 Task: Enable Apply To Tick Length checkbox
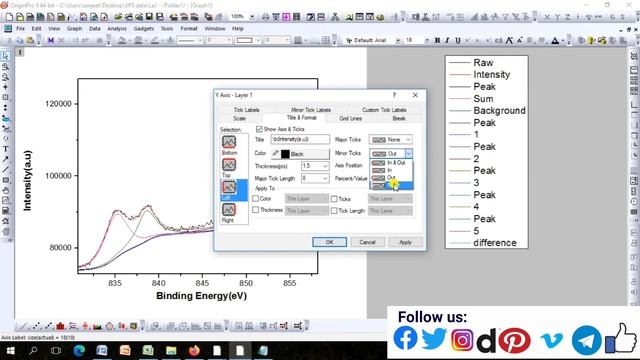click(334, 211)
